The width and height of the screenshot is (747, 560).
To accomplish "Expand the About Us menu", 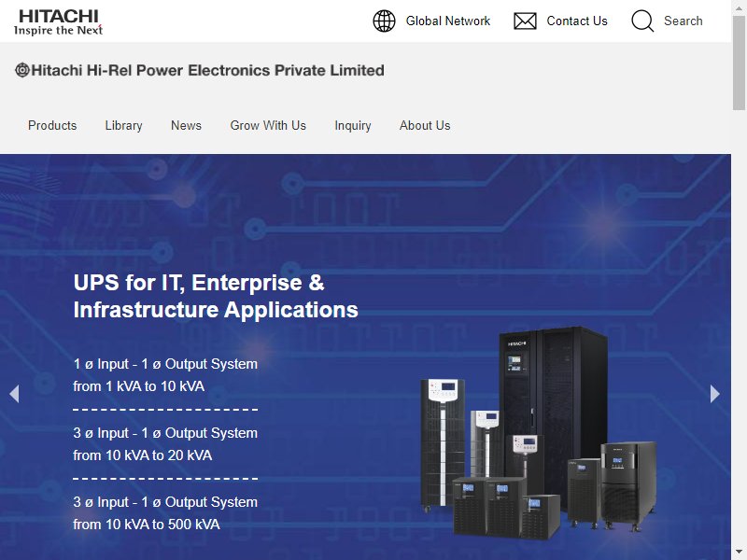I will (425, 125).
